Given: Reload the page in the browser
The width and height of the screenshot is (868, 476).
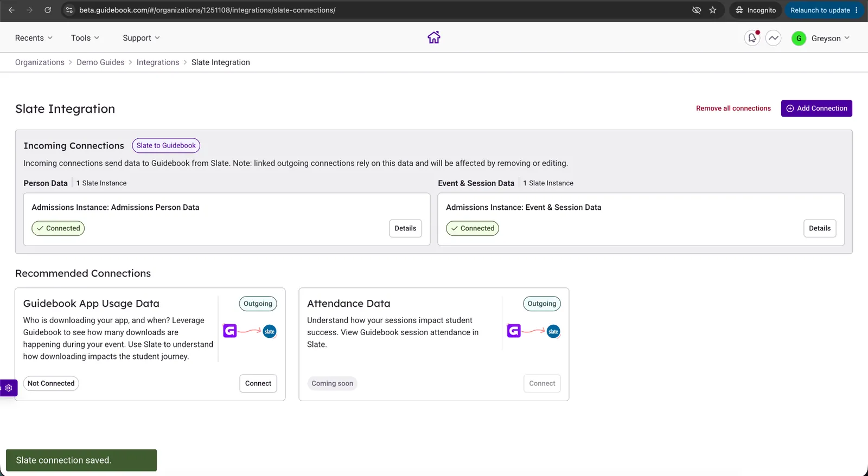Looking at the screenshot, I should (48, 10).
